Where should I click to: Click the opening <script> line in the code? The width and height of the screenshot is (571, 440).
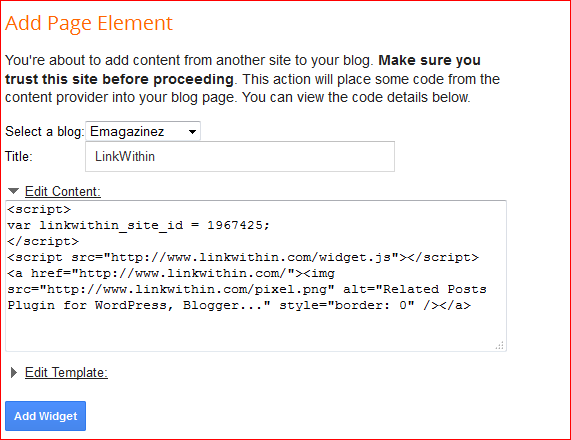[x=39, y=209]
